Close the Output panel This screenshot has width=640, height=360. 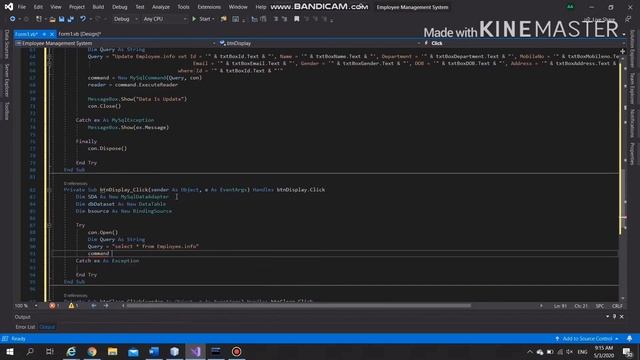pyautogui.click(x=622, y=317)
